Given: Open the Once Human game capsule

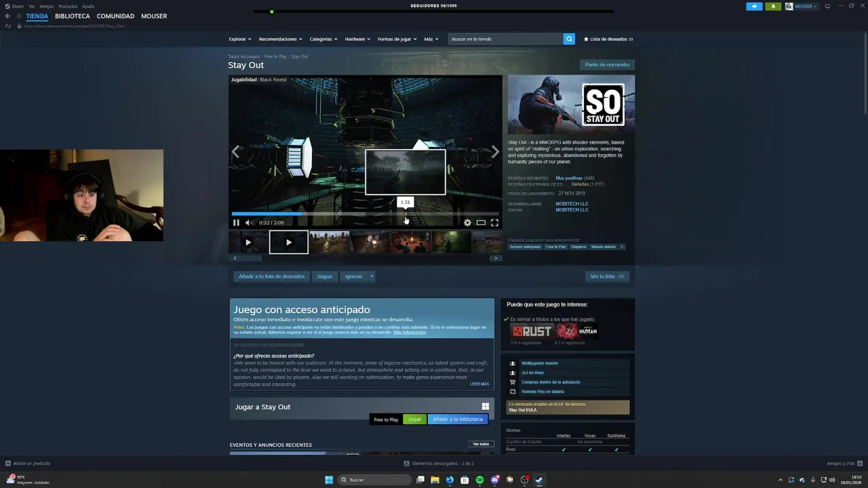Looking at the screenshot, I should coord(576,331).
